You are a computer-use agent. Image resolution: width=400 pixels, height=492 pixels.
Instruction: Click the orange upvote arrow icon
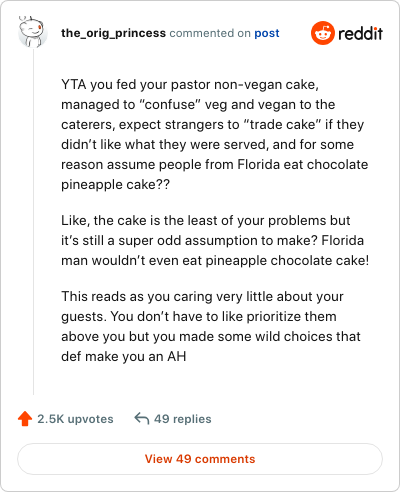[25, 419]
